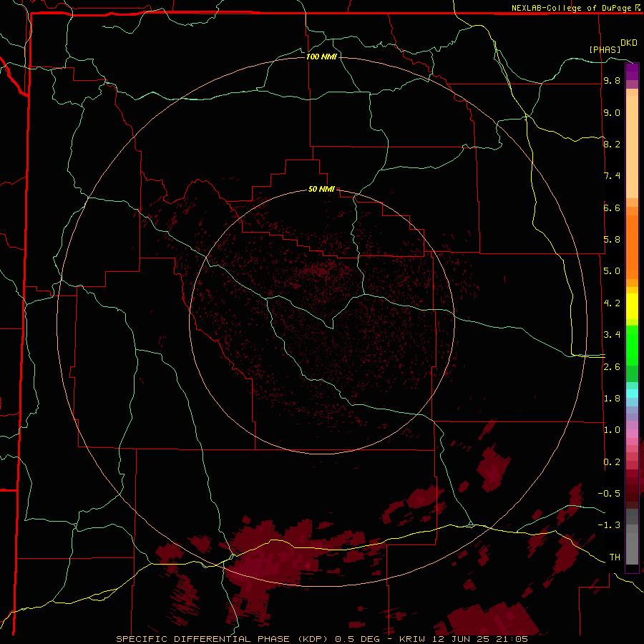Click the NEXLAB-College of DuPage label

point(572,8)
